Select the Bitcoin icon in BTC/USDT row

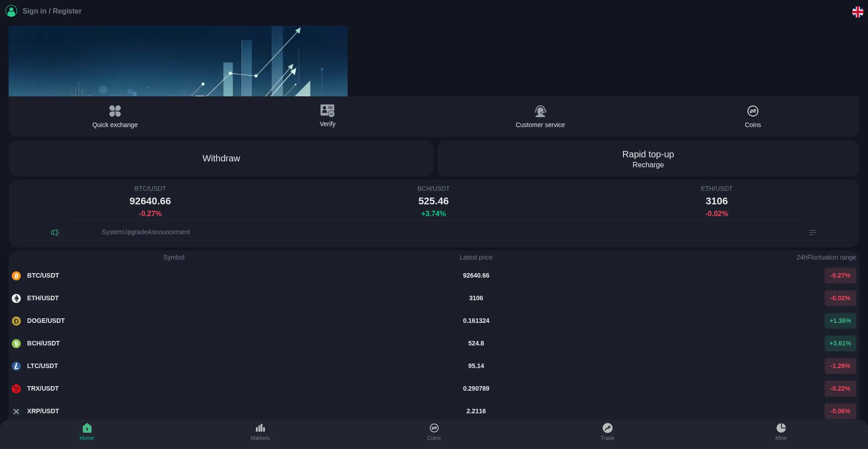(16, 276)
